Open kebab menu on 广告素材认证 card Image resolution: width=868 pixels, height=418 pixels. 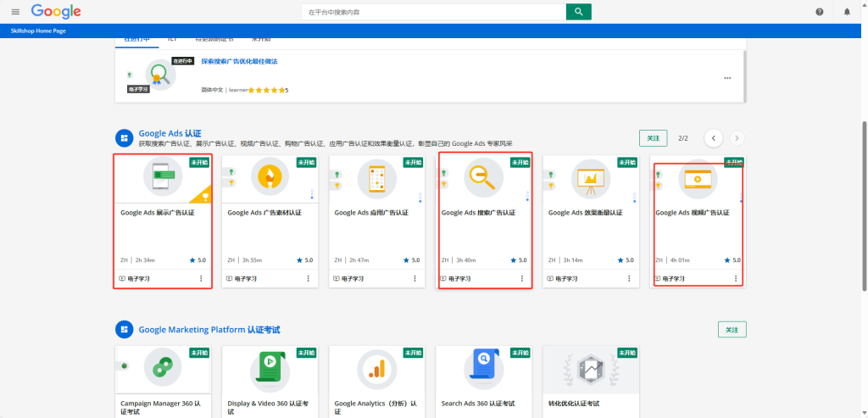coord(309,278)
